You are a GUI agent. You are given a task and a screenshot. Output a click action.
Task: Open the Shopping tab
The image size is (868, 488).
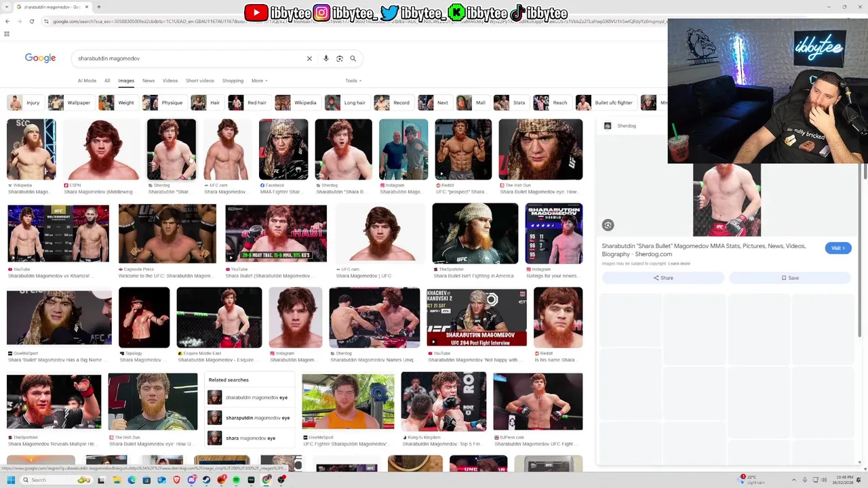(233, 81)
